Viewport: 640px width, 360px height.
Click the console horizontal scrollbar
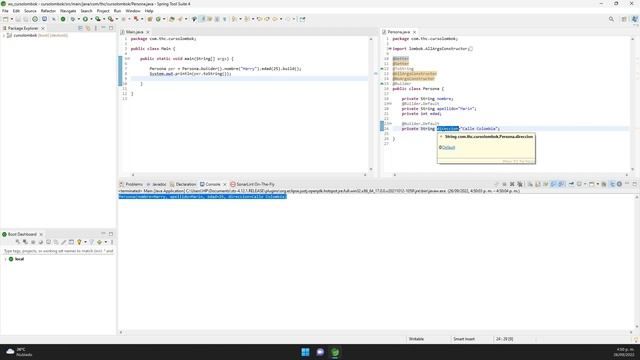coord(376,332)
